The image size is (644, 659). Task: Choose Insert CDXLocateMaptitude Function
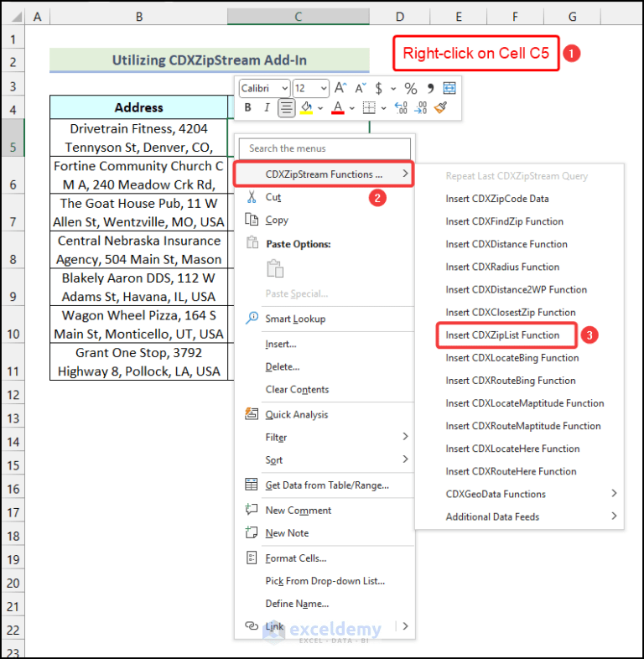[x=525, y=403]
